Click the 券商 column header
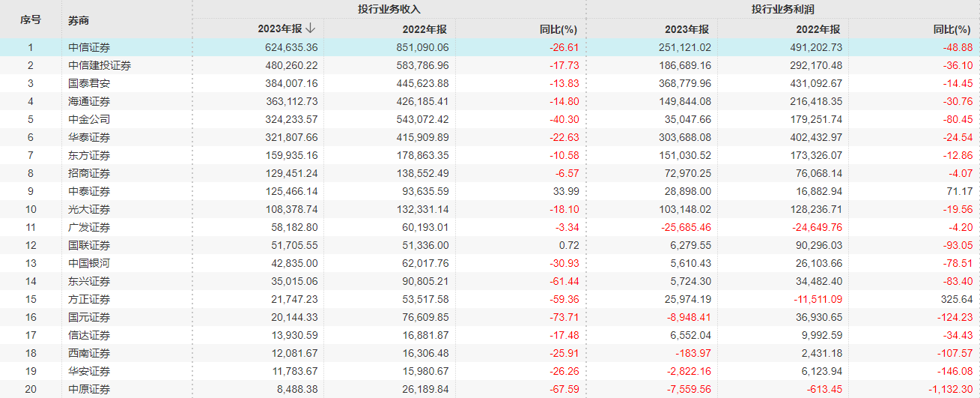980x398 pixels. coord(79,20)
